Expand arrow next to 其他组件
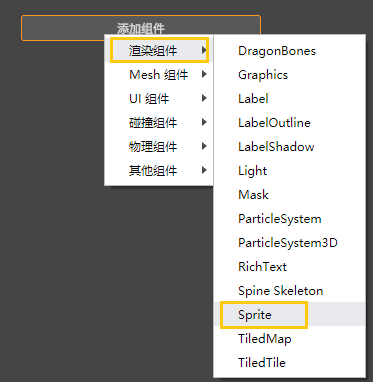Image resolution: width=373 pixels, height=382 pixels. (x=204, y=170)
